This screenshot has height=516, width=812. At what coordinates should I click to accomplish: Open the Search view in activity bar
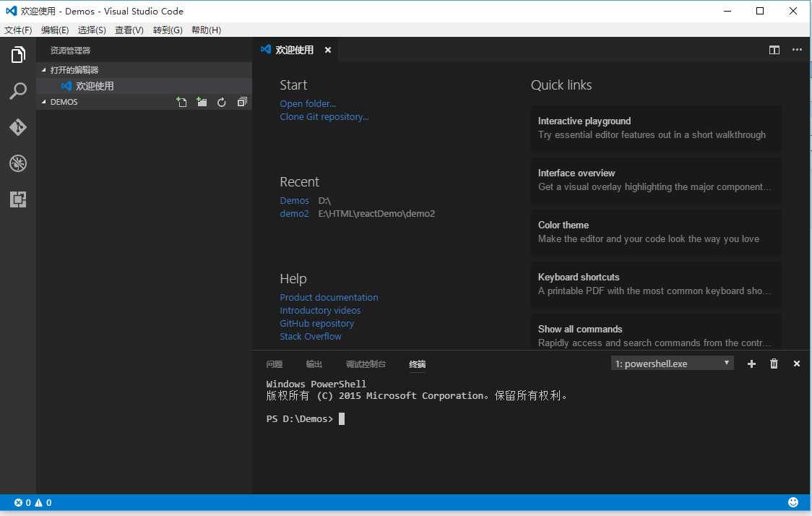point(18,90)
